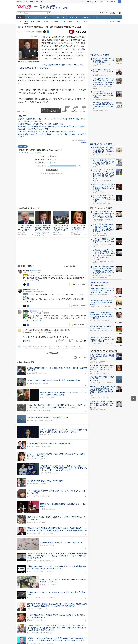Screen dimensions: 138x644
Task: Click next photo arrow in image pager
Action: [39, 36]
